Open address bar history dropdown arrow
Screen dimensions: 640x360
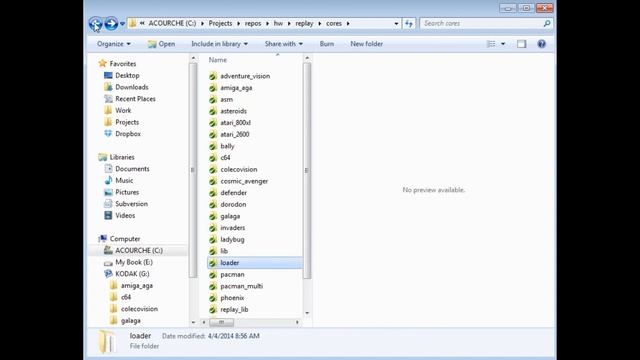point(396,24)
